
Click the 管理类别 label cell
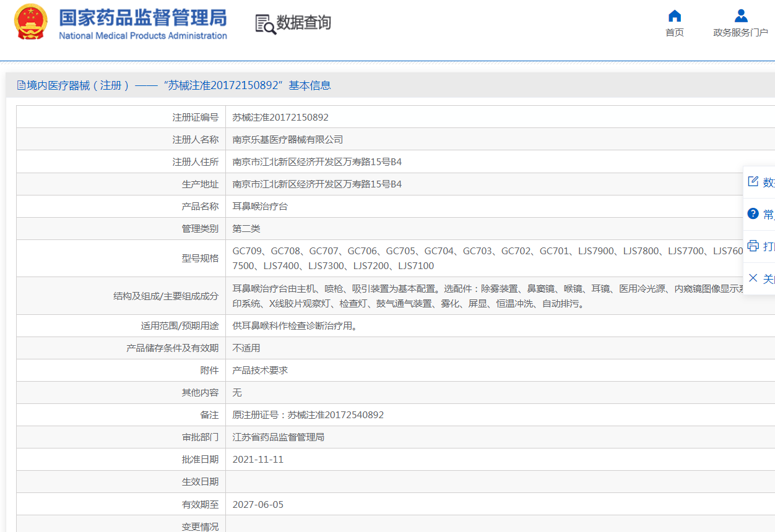tap(121, 228)
